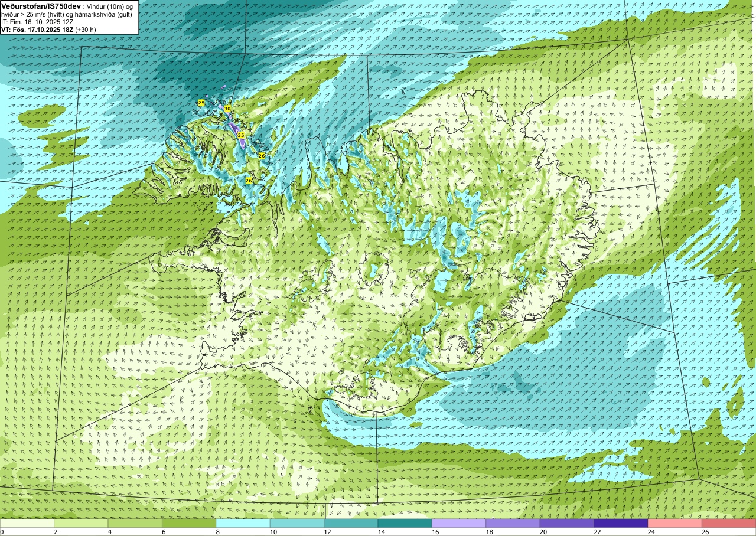Click the '(+30 h)' forecast offset text
Image resolution: width=756 pixels, height=536 pixels.
[x=86, y=29]
